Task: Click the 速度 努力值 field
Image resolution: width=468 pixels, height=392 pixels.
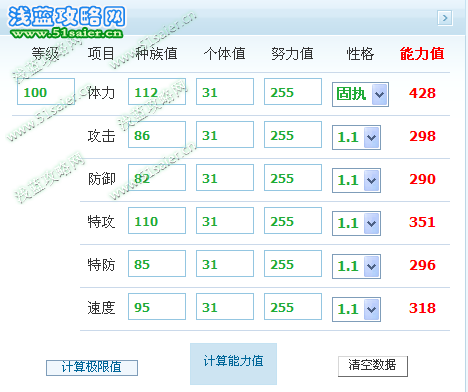Action: pyautogui.click(x=293, y=307)
